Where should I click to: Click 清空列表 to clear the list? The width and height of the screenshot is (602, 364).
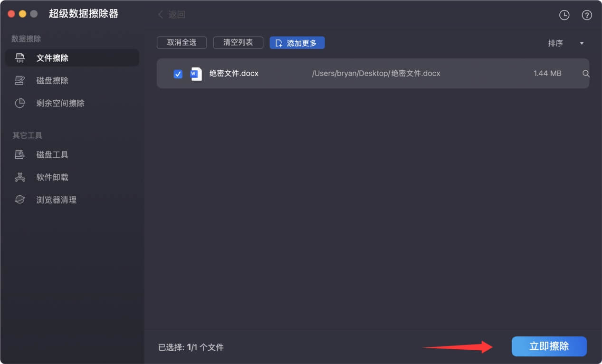(x=238, y=42)
